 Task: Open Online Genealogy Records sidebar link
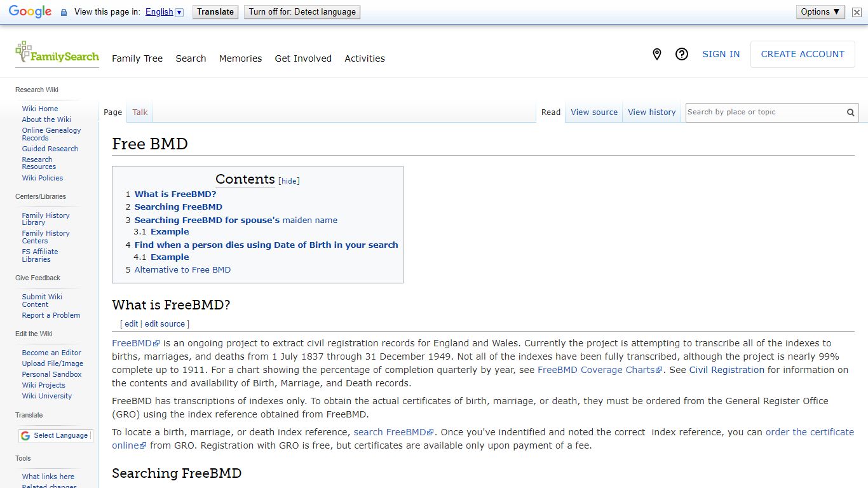pyautogui.click(x=51, y=134)
